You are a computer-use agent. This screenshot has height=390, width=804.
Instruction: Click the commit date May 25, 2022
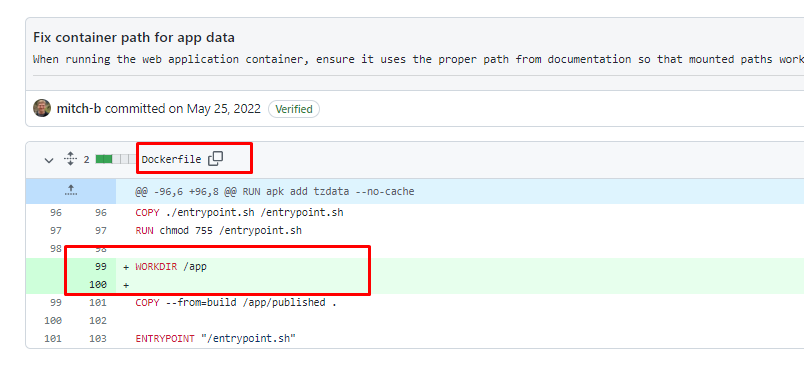(x=224, y=109)
